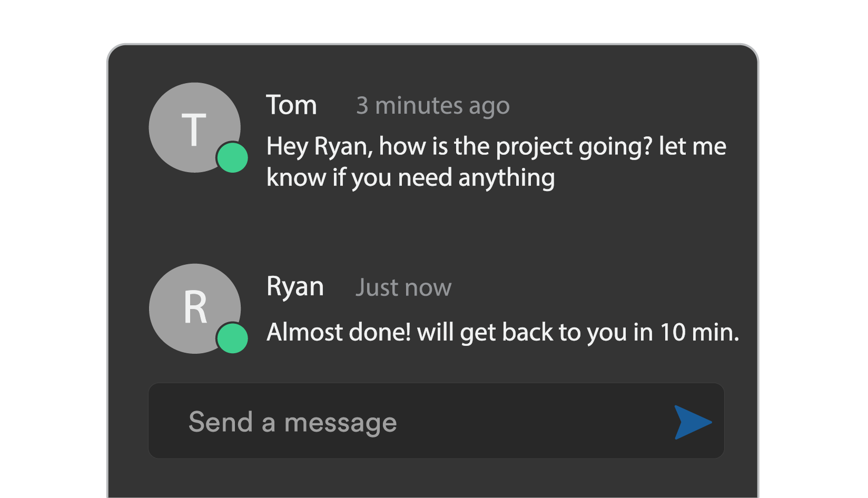
Task: Click the "Just now" timestamp
Action: 403,287
